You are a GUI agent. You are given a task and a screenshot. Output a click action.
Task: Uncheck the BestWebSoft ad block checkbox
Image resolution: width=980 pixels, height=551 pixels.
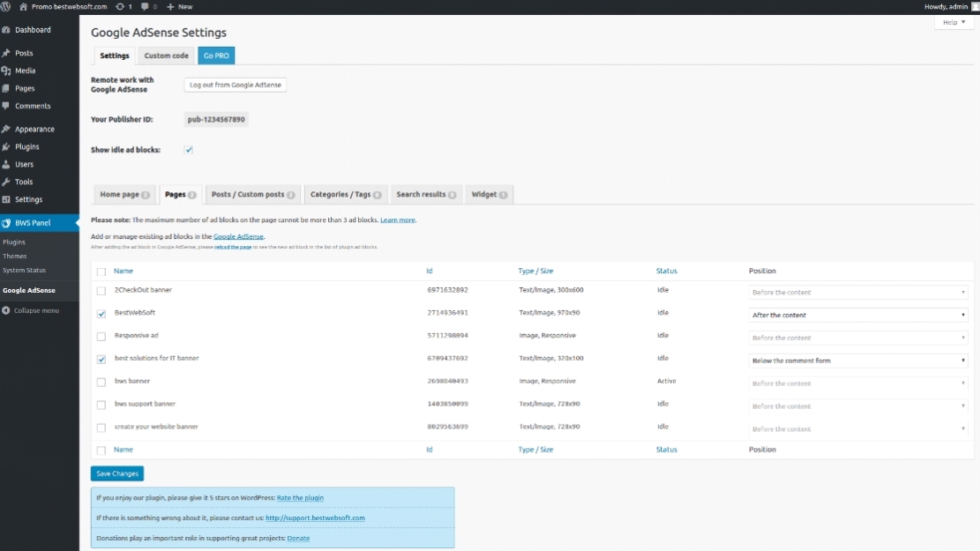point(101,314)
